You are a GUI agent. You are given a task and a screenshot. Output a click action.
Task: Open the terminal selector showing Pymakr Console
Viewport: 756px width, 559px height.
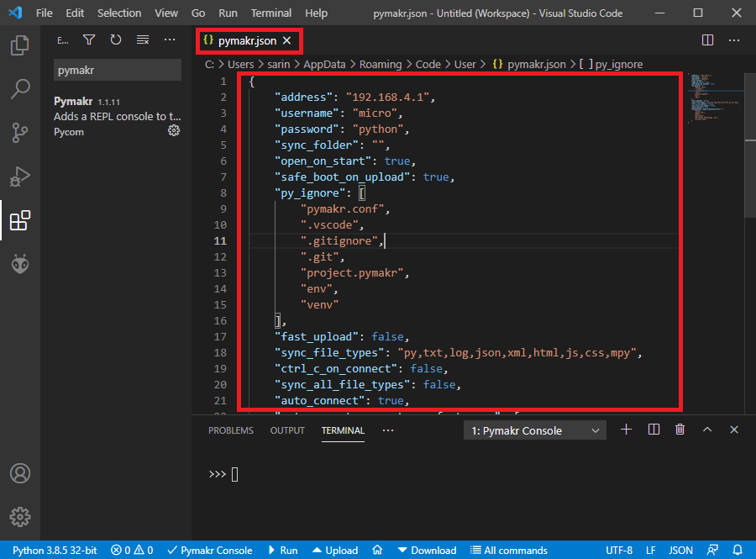click(x=534, y=430)
